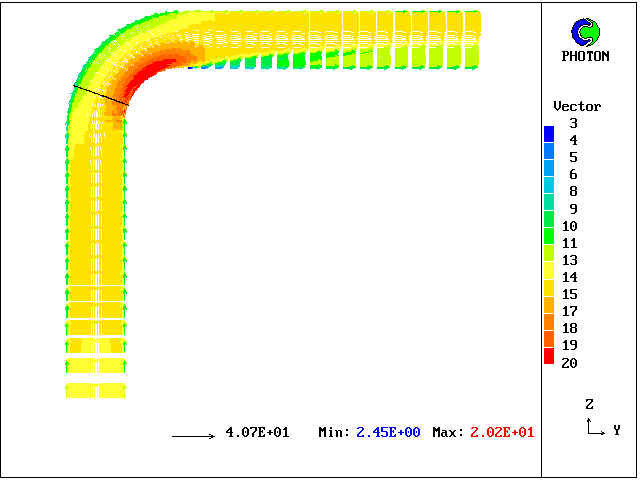Screen dimensions: 640x480
Task: Click the Min value 2.45E+00
Action: pyautogui.click(x=391, y=432)
